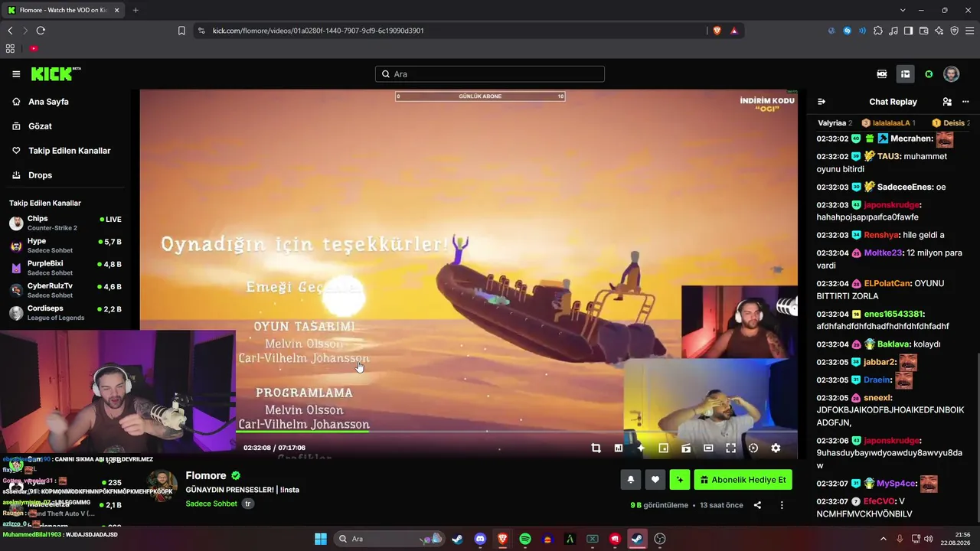The image size is (980, 551).
Task: Toggle the browser sidebar panel
Action: pyautogui.click(x=908, y=31)
